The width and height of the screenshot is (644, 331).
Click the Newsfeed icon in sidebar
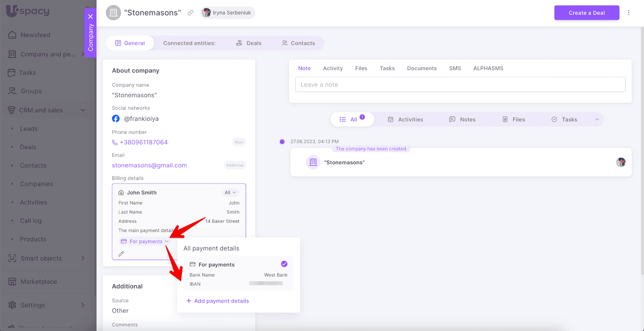click(x=12, y=35)
